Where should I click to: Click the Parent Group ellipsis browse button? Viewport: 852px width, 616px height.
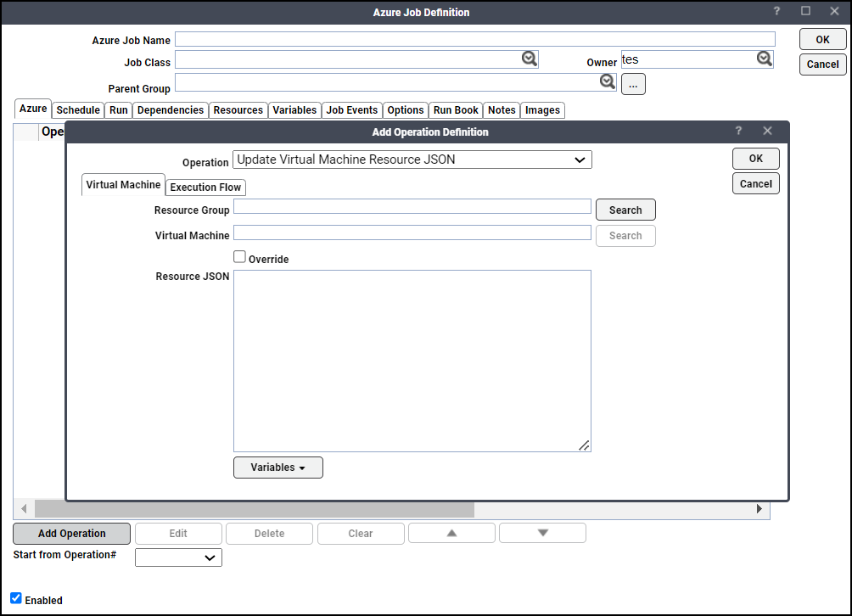pos(633,85)
